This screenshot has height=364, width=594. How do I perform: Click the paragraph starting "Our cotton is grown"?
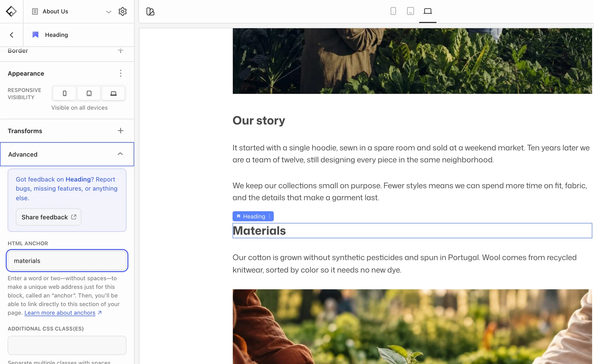pyautogui.click(x=405, y=264)
